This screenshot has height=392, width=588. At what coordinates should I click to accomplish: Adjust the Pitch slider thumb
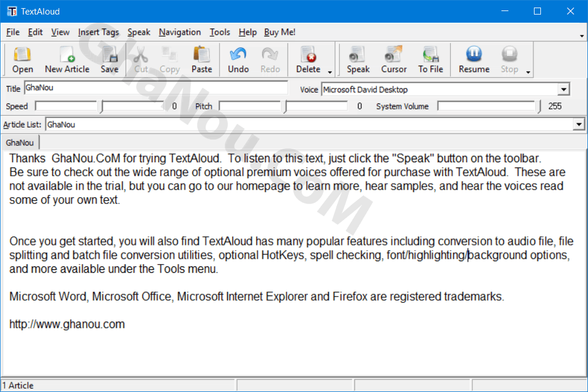(x=285, y=106)
